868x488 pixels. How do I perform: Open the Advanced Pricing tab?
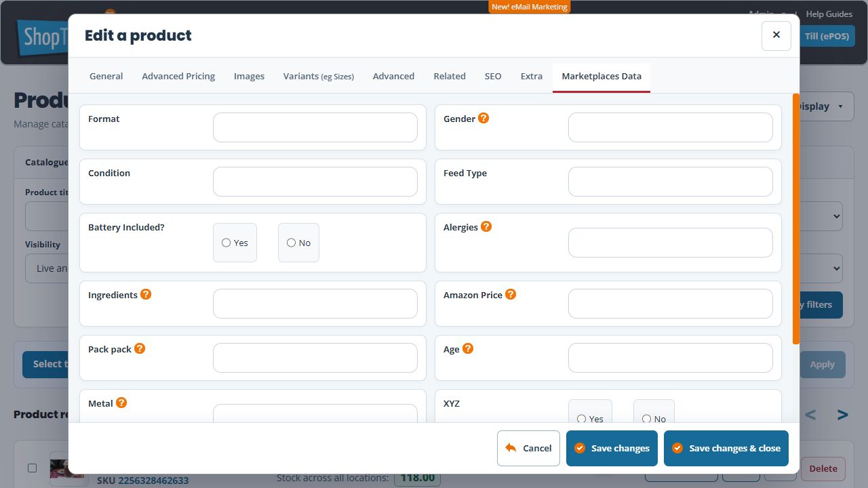point(178,76)
